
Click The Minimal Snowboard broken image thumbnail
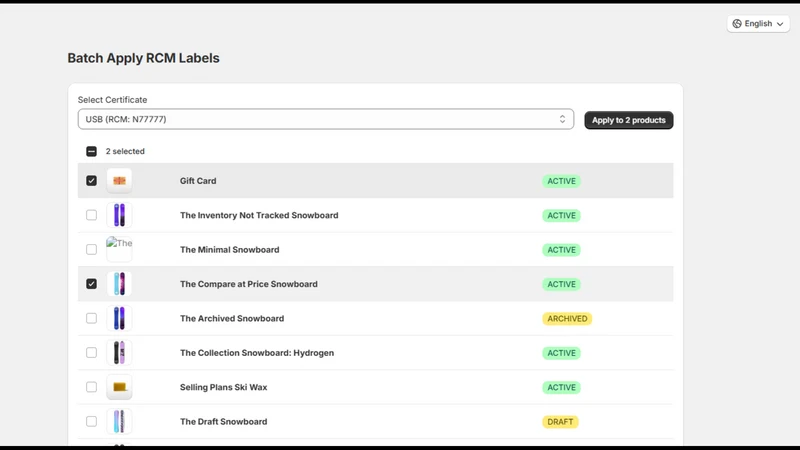[119, 249]
